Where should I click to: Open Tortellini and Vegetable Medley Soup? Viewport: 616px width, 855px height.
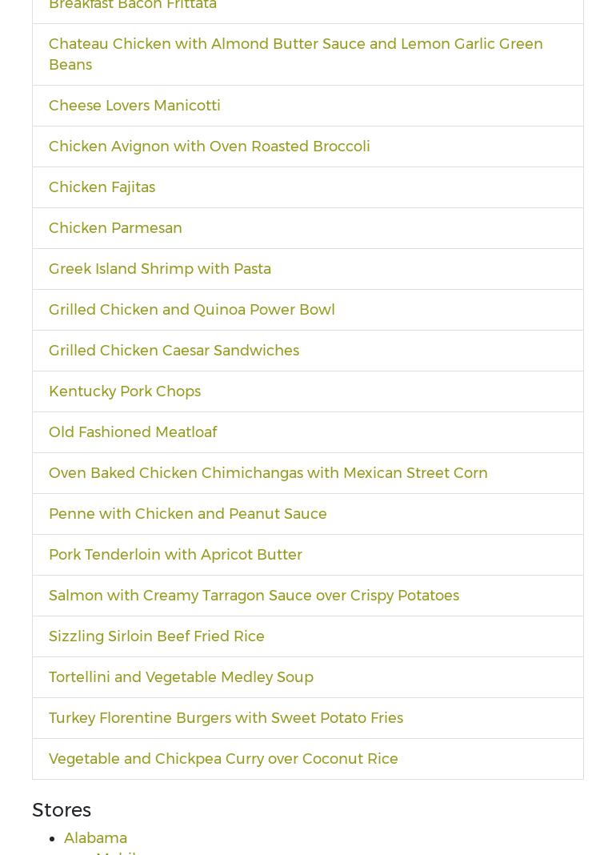tap(181, 676)
